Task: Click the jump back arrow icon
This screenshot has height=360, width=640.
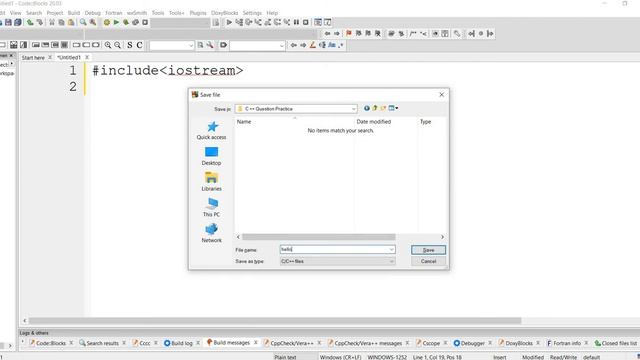Action: click(327, 33)
